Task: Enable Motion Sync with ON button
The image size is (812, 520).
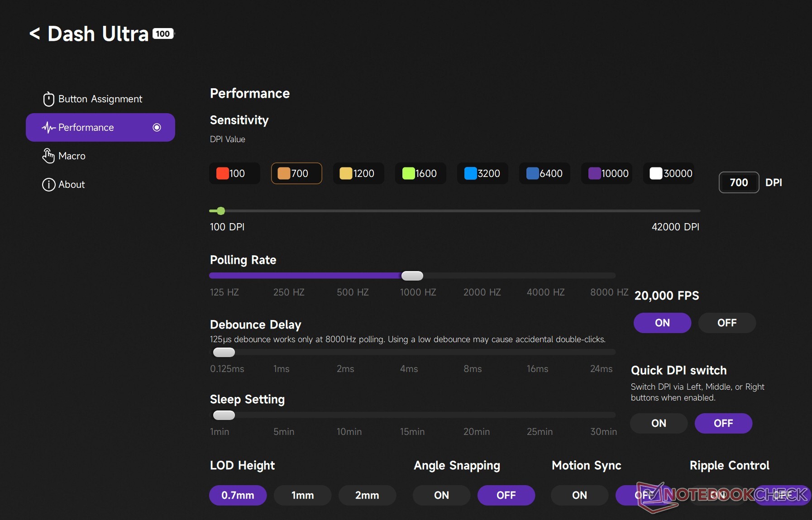Action: [x=579, y=495]
